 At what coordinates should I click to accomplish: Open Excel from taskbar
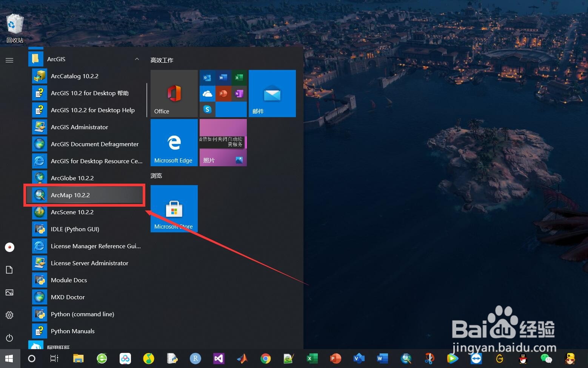312,359
